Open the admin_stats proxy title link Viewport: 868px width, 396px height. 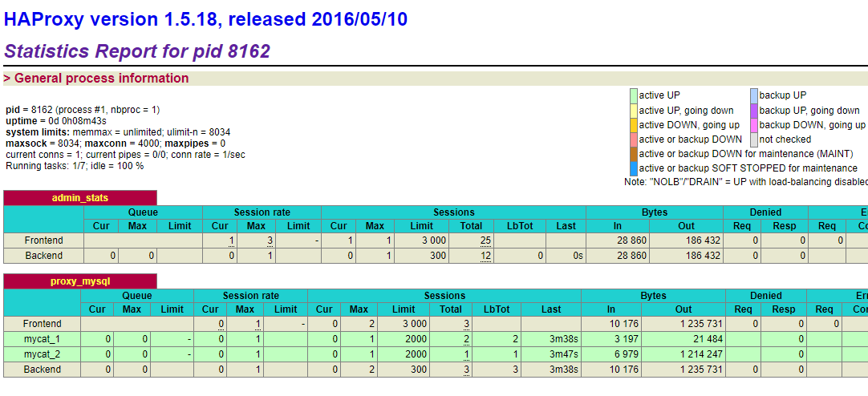point(79,198)
